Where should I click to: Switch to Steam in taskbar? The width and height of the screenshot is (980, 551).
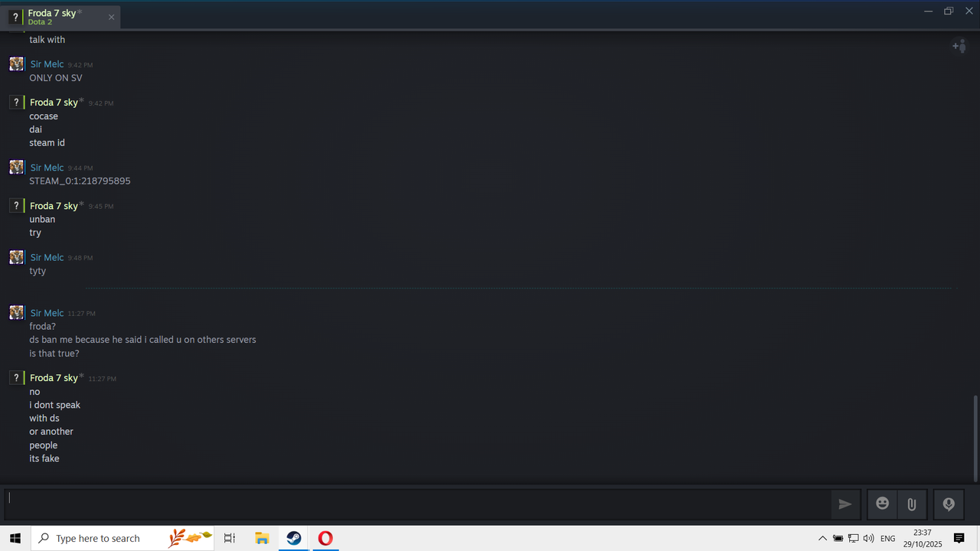294,538
